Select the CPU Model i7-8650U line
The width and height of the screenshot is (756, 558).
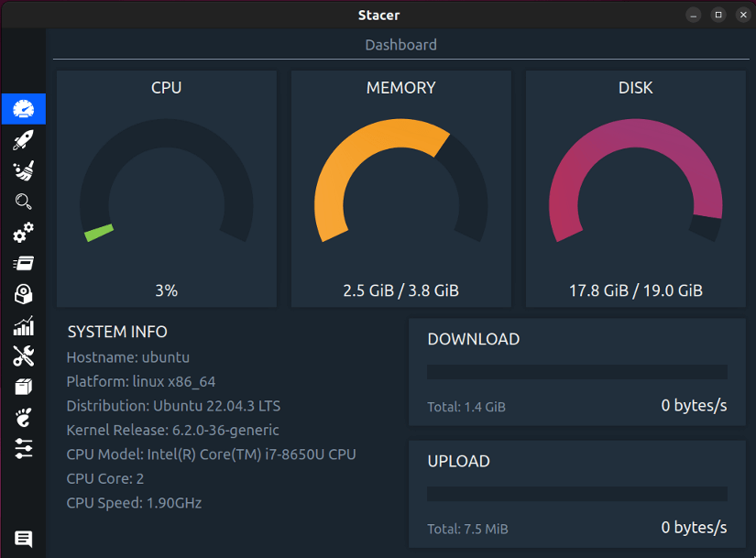click(211, 454)
